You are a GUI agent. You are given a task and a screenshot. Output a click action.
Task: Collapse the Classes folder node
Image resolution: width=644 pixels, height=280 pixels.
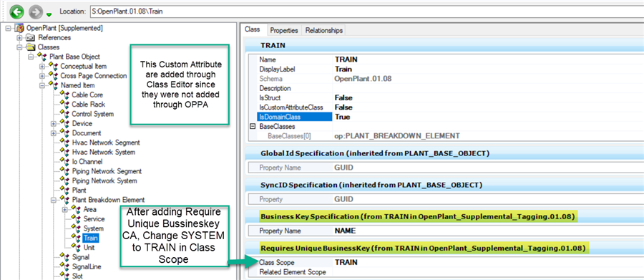click(19, 47)
